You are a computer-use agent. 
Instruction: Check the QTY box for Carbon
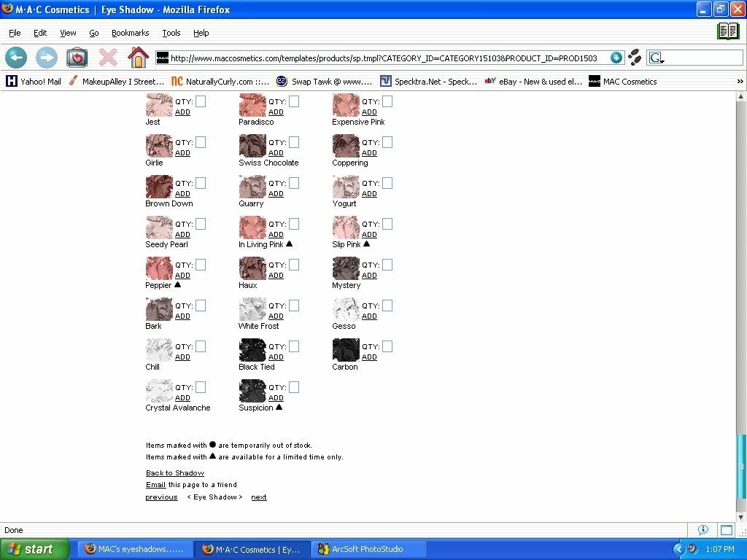pyautogui.click(x=387, y=346)
